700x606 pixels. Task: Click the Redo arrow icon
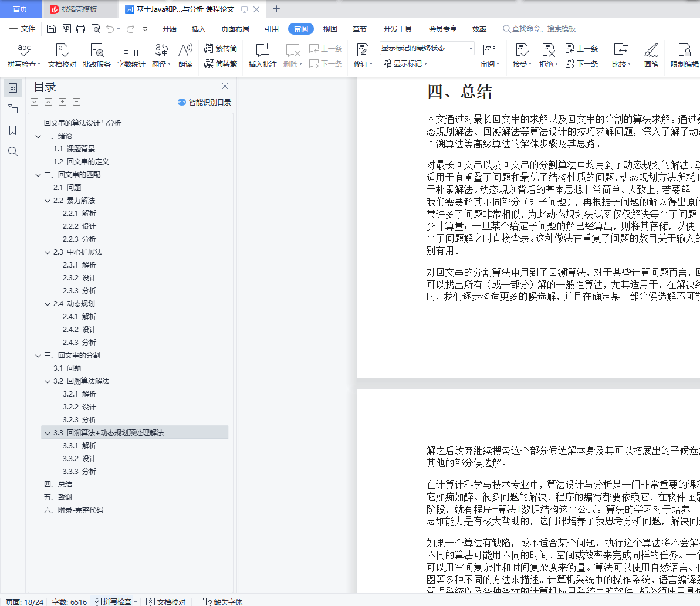[x=130, y=29]
